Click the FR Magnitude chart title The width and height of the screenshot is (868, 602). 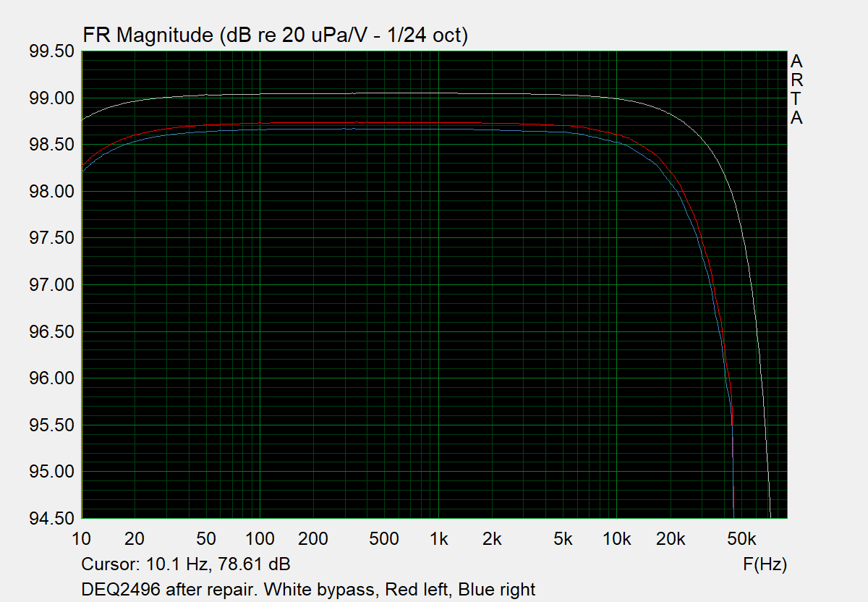click(276, 35)
